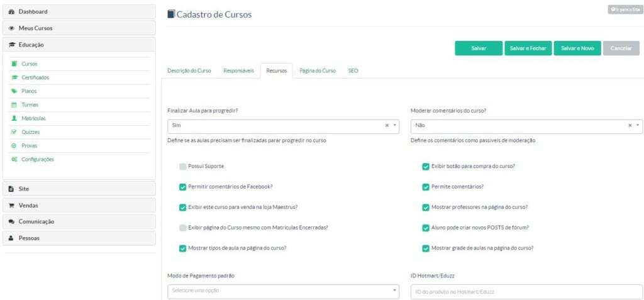The width and height of the screenshot is (644, 300).
Task: Click the Certificados graduation cap icon
Action: (14, 77)
